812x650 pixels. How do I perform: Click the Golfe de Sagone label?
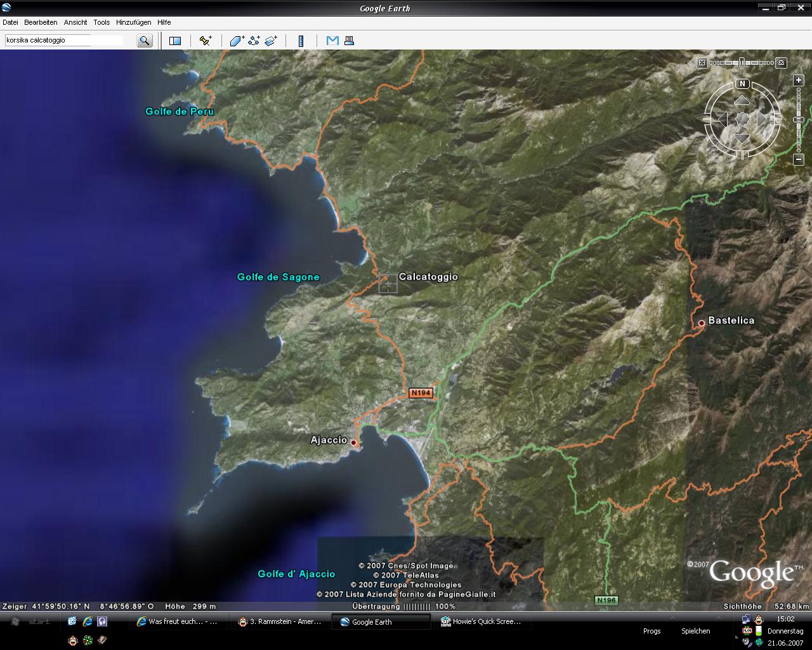pos(278,277)
